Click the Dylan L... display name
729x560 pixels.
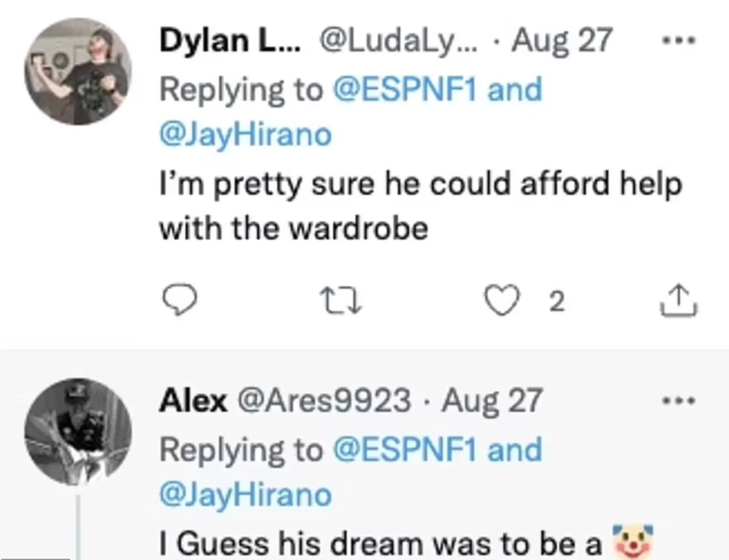pyautogui.click(x=230, y=41)
